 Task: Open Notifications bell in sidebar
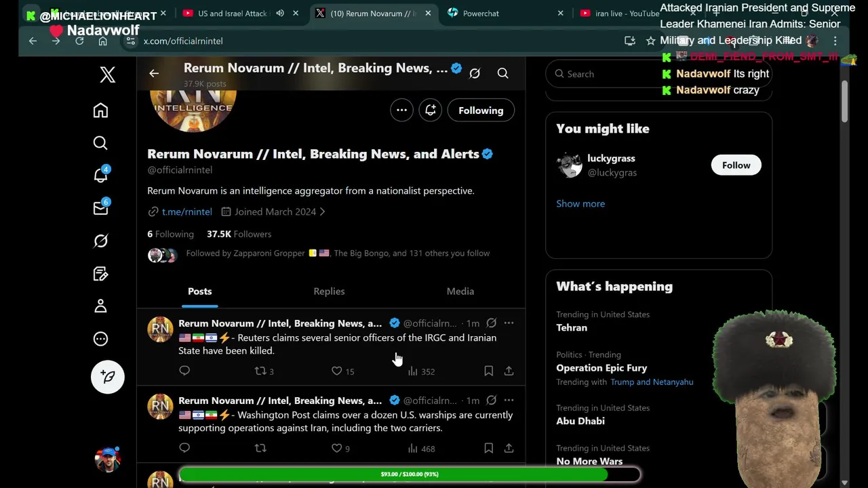(100, 175)
